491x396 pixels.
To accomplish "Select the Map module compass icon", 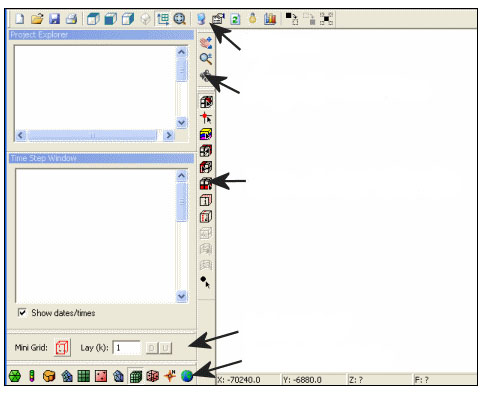I will (170, 376).
